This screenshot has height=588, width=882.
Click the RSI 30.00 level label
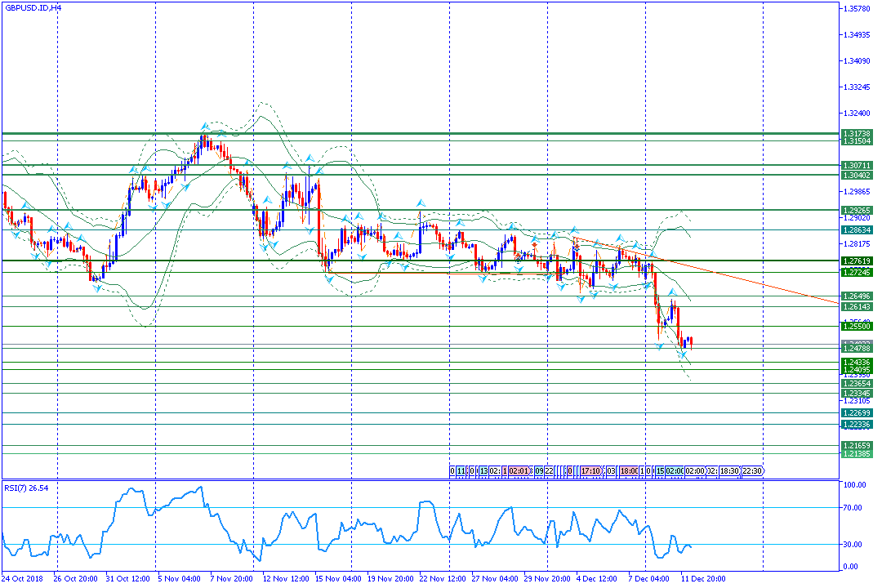(x=853, y=545)
